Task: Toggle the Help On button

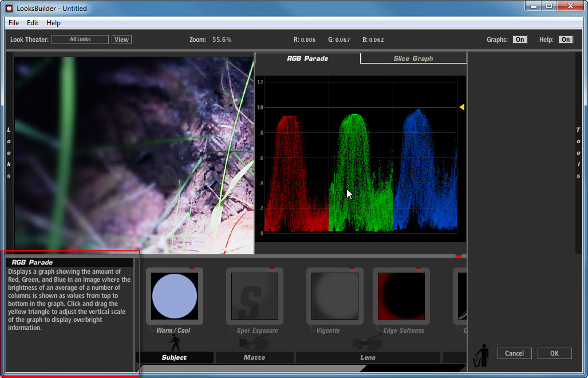Action: (565, 40)
